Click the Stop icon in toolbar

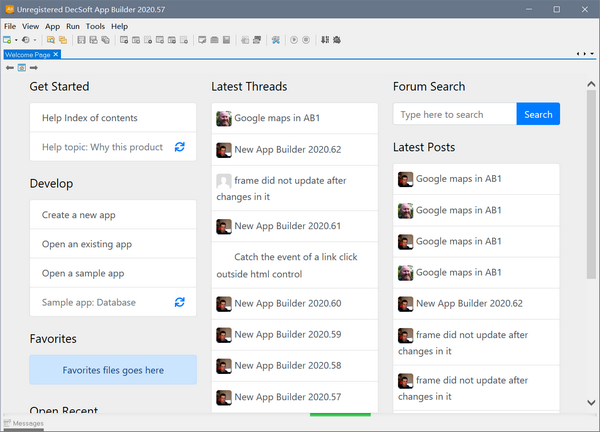click(305, 40)
